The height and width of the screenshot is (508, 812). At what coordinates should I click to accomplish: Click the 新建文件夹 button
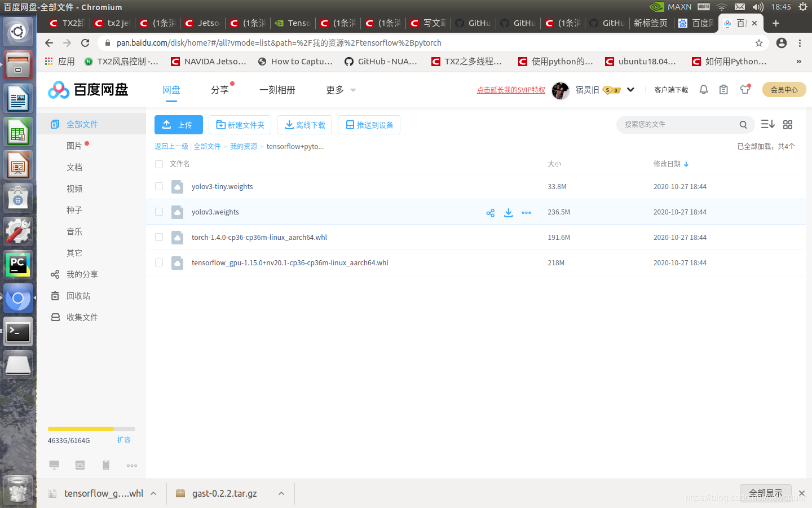(x=240, y=125)
